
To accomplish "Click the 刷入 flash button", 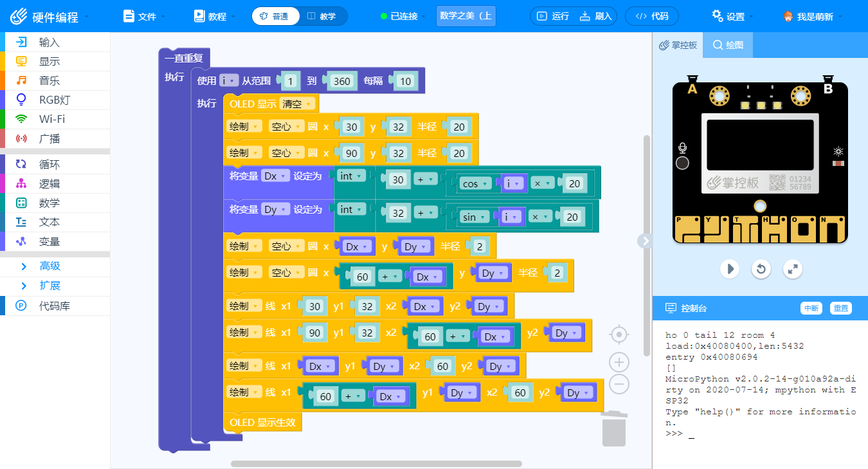I will 596,16.
